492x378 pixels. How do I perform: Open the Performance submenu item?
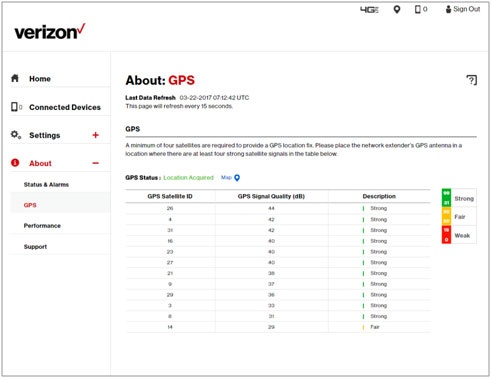tap(42, 226)
